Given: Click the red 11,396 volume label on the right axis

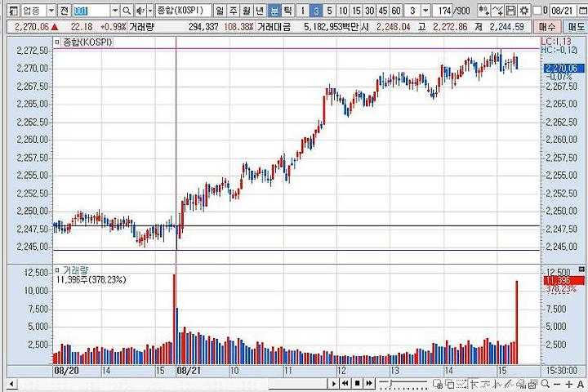Looking at the screenshot, I should (563, 280).
